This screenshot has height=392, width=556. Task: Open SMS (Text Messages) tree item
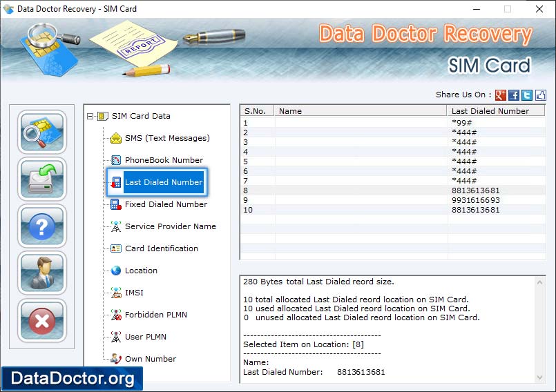tap(167, 138)
